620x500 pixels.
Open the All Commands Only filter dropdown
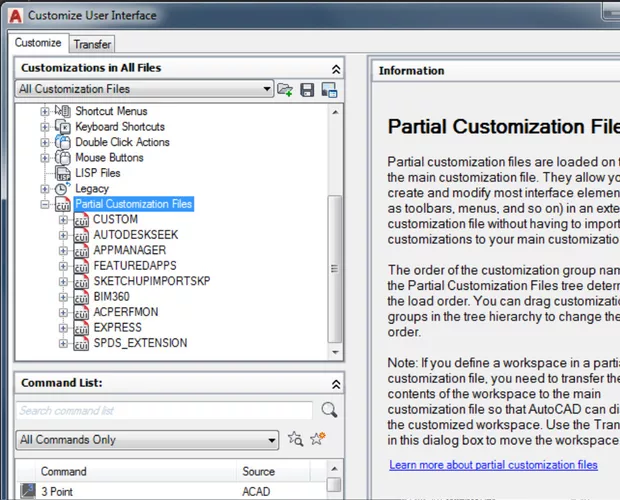272,440
